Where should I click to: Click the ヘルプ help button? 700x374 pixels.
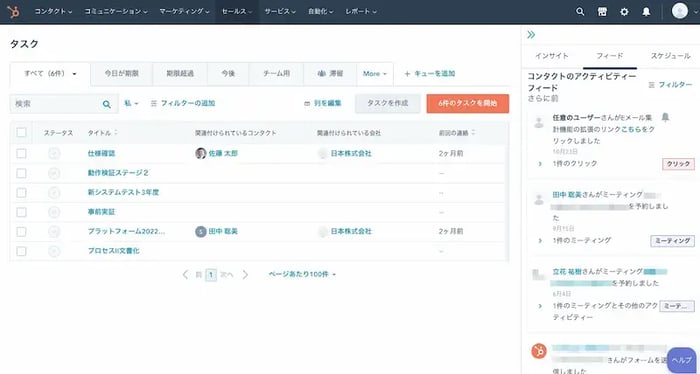681,360
